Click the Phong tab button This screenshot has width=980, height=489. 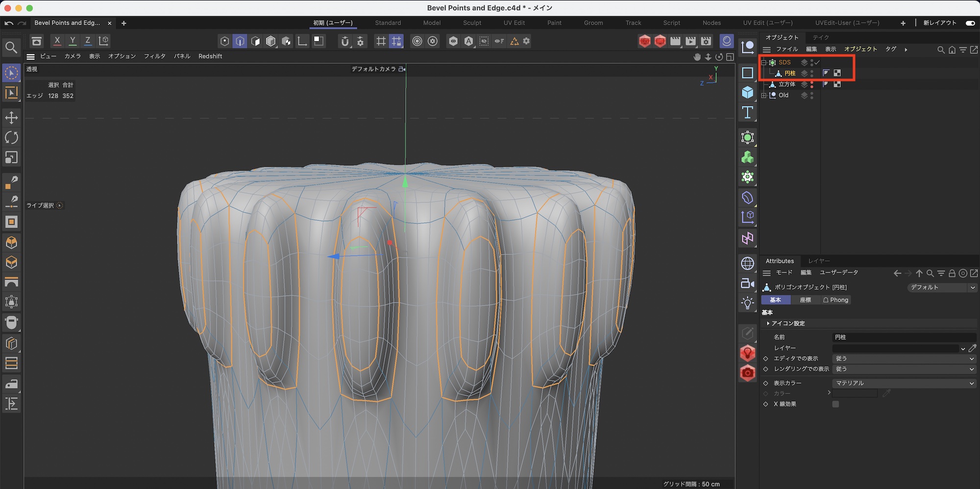tap(835, 300)
